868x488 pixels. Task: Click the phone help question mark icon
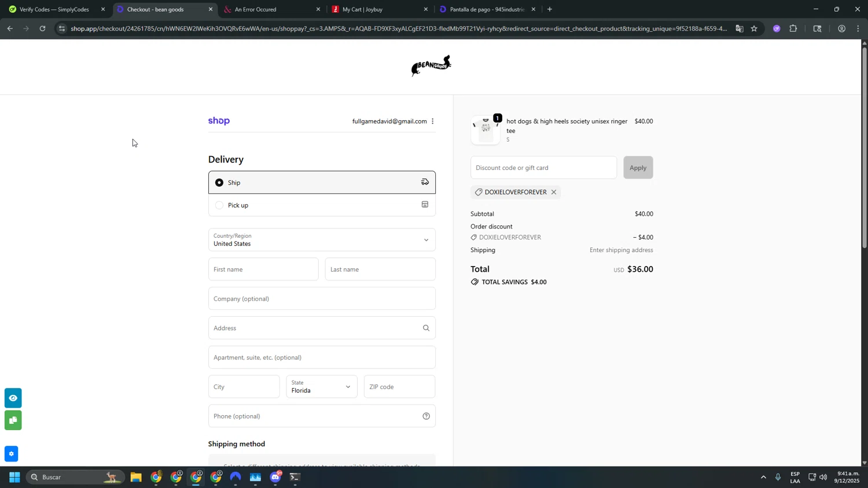point(426,416)
